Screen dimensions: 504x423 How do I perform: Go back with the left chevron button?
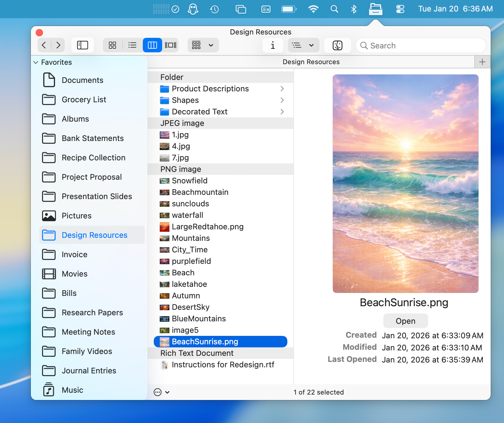44,45
